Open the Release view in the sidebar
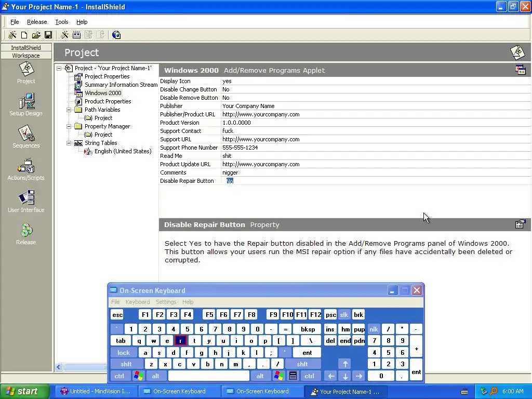This screenshot has height=399, width=532. tap(26, 233)
